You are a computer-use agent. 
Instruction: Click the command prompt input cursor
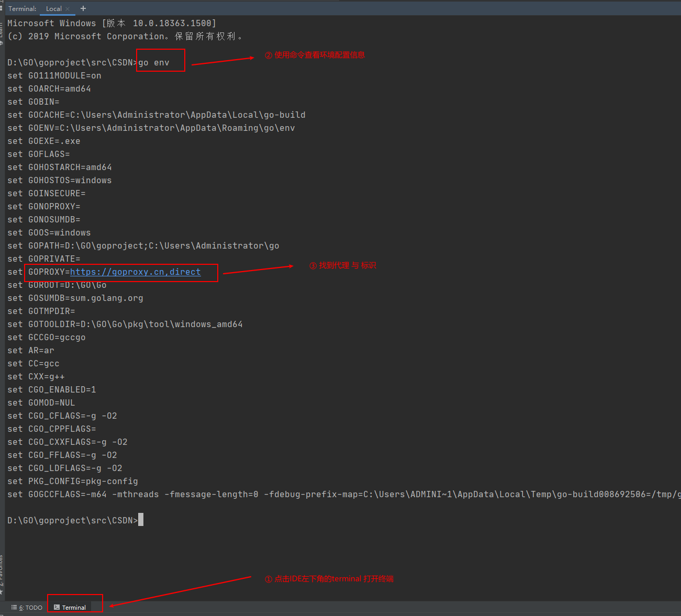pyautogui.click(x=141, y=520)
